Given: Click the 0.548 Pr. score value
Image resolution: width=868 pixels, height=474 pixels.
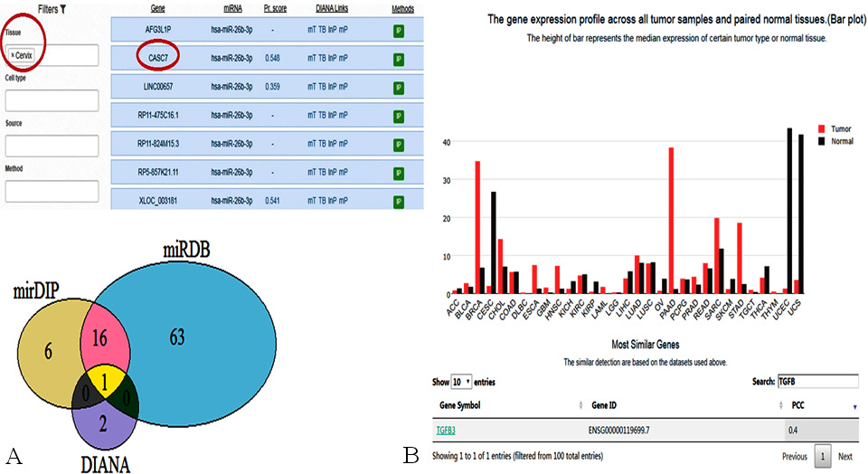Looking at the screenshot, I should click(272, 58).
